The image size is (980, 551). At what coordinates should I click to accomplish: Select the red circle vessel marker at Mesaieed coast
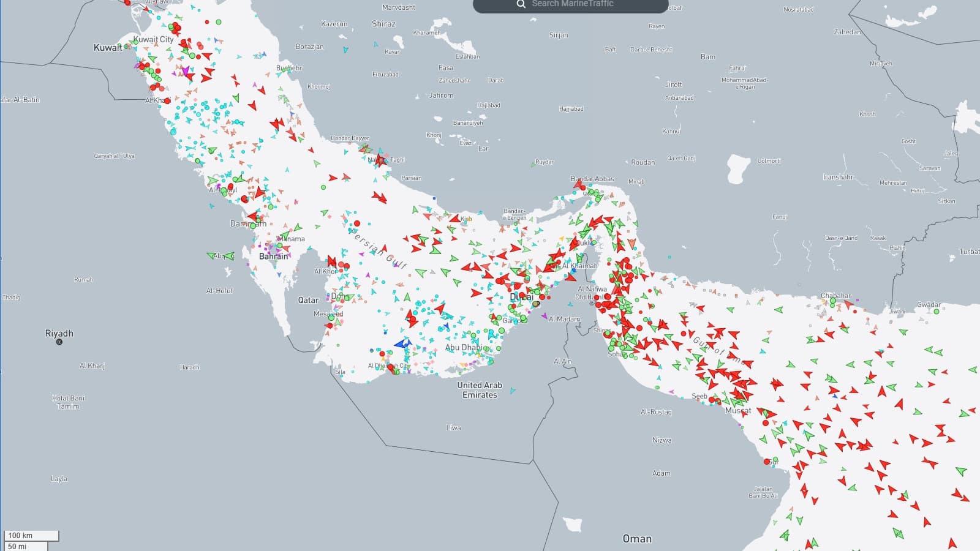pos(330,326)
